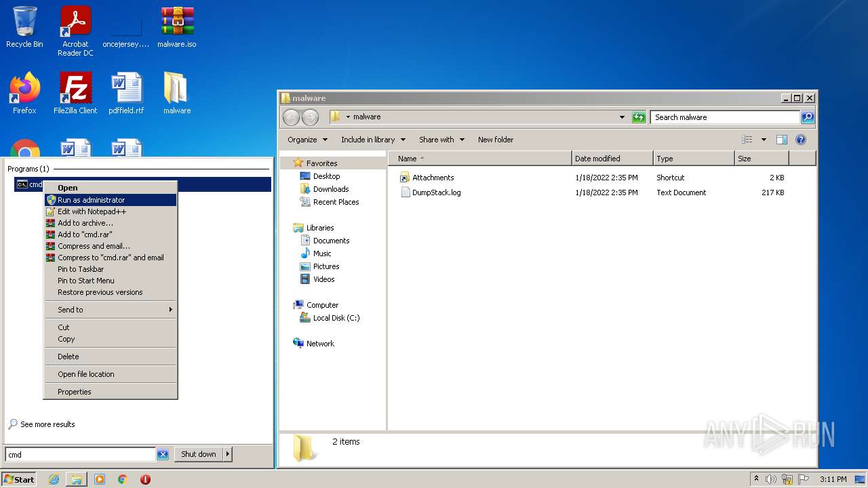Toggle the preview pane icon
The width and height of the screenshot is (868, 488).
(781, 140)
